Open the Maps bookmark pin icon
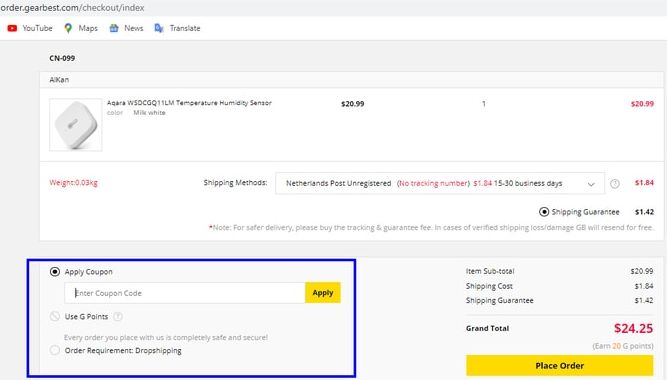Image resolution: width=667 pixels, height=380 pixels. (68, 29)
